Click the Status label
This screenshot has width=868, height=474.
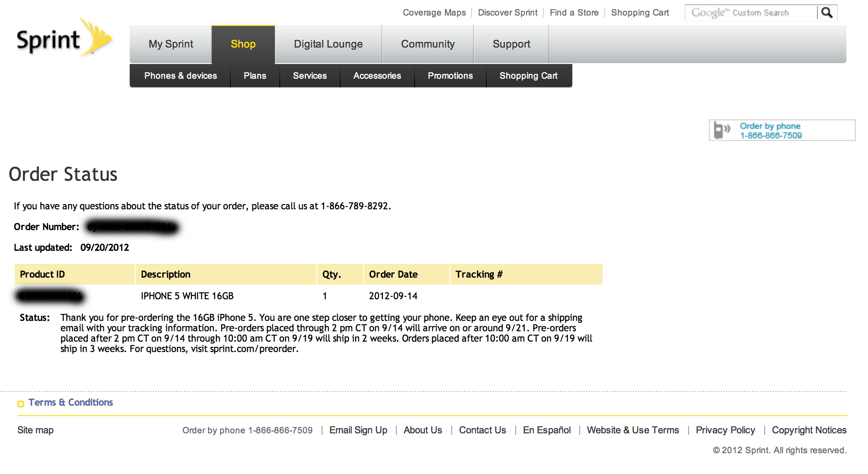(35, 317)
